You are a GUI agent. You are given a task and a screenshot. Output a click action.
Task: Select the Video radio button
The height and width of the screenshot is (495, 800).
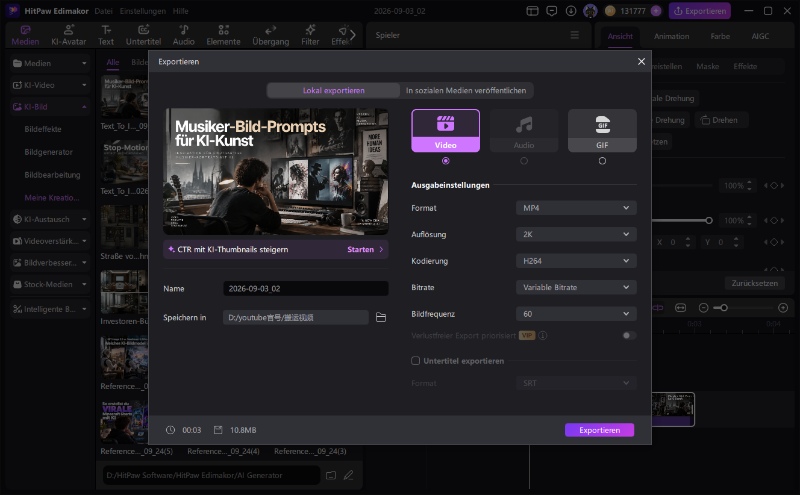(x=445, y=161)
